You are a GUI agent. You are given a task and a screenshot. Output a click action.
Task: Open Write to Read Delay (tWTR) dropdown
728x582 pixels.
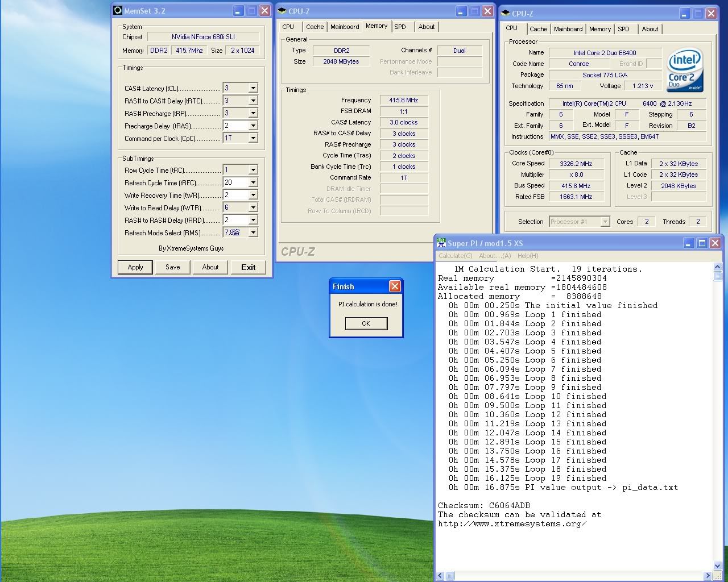253,207
